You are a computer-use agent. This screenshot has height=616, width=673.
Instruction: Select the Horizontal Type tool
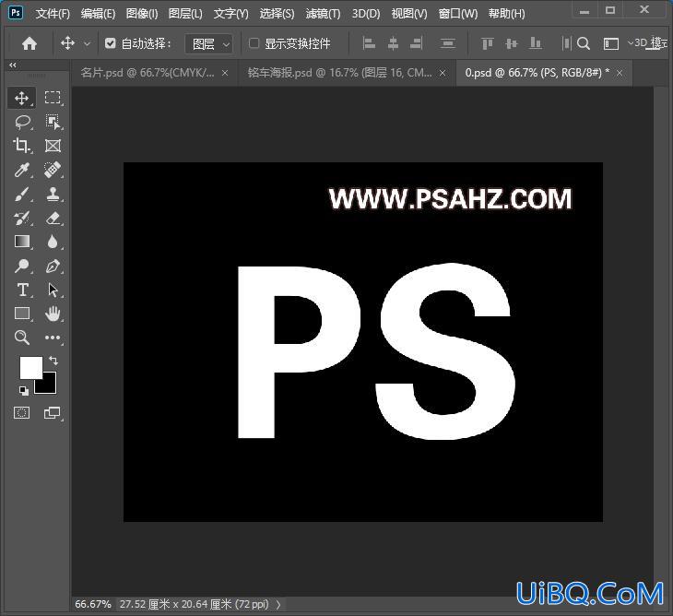tap(21, 290)
